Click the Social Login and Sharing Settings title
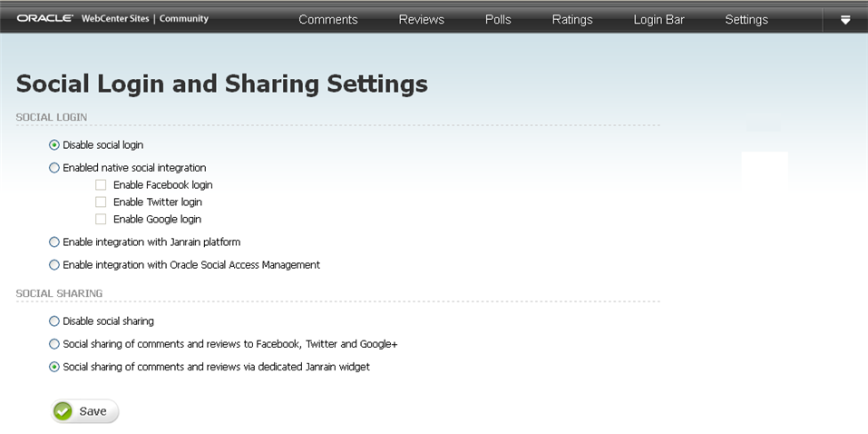The image size is (868, 434). (x=222, y=84)
